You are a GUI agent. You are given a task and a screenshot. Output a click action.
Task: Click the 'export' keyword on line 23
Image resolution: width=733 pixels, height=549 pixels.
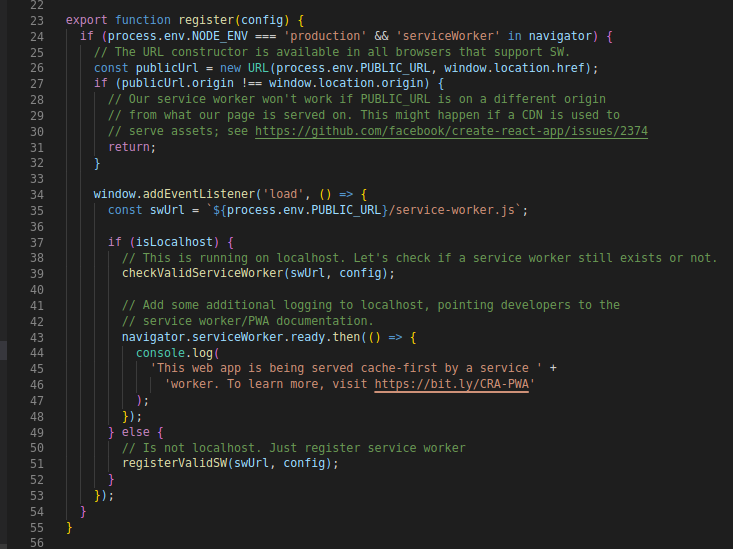[86, 20]
